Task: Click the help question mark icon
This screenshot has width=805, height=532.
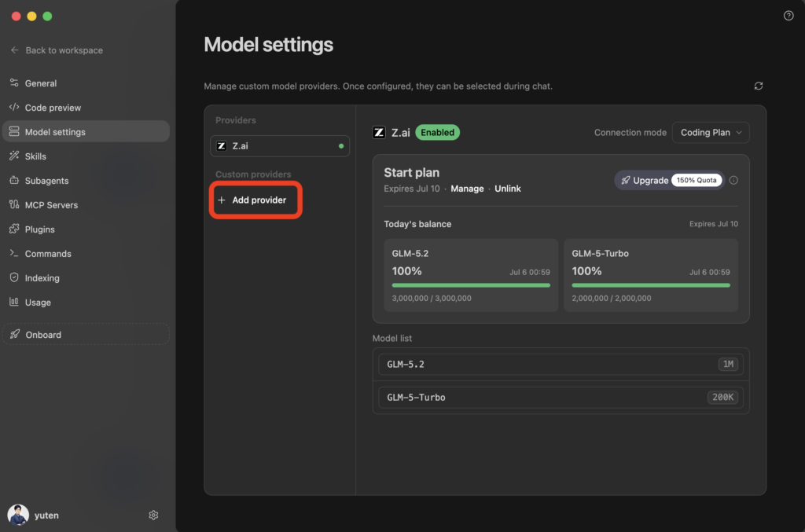Action: (x=788, y=16)
